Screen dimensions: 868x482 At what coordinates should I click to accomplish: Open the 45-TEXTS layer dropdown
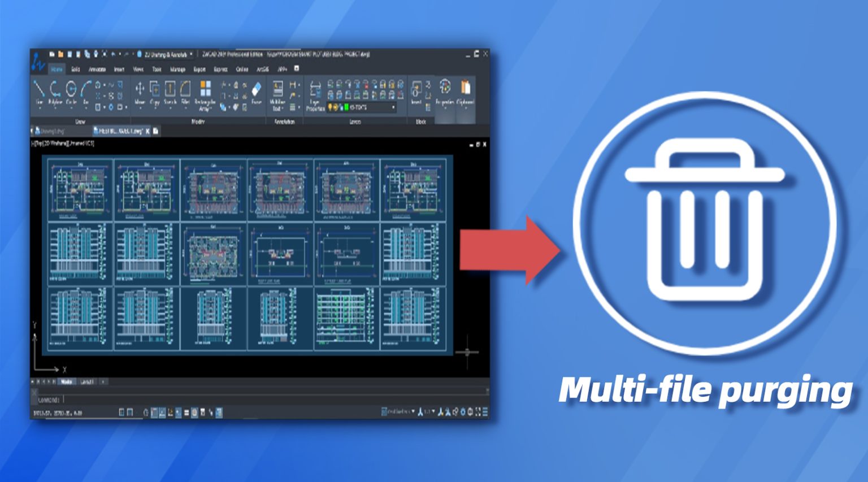coord(393,107)
